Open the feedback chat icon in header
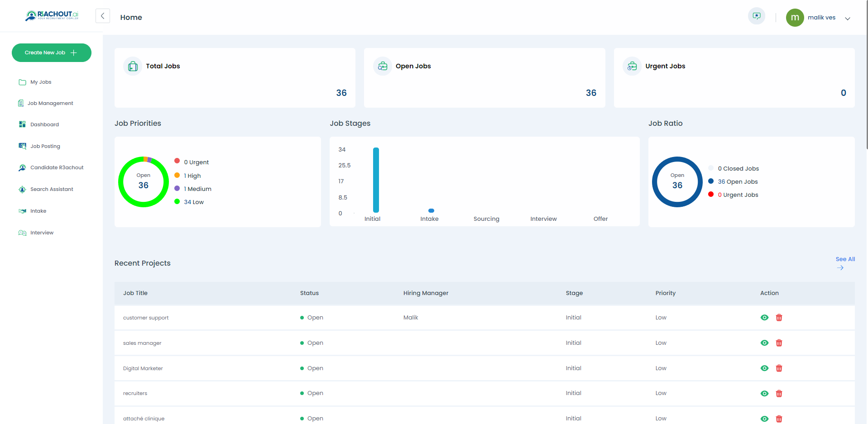 [x=756, y=16]
